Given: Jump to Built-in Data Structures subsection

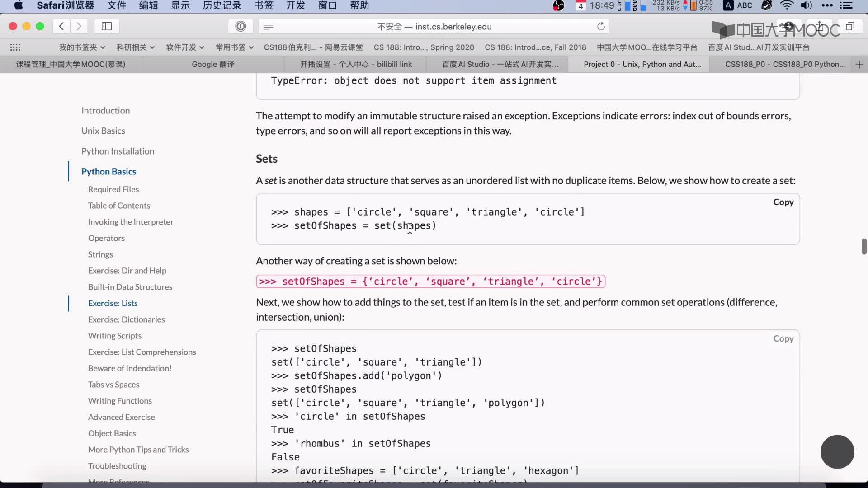Looking at the screenshot, I should pyautogui.click(x=130, y=287).
